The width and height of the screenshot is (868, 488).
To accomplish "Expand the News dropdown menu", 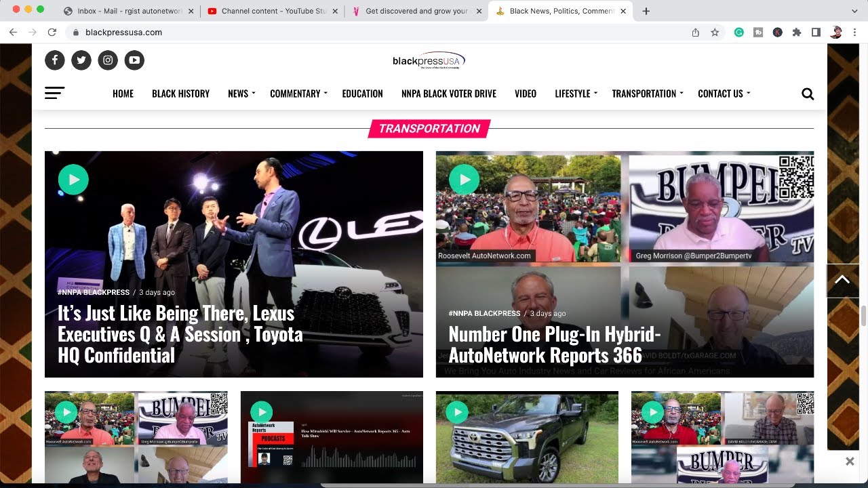I will 241,94.
